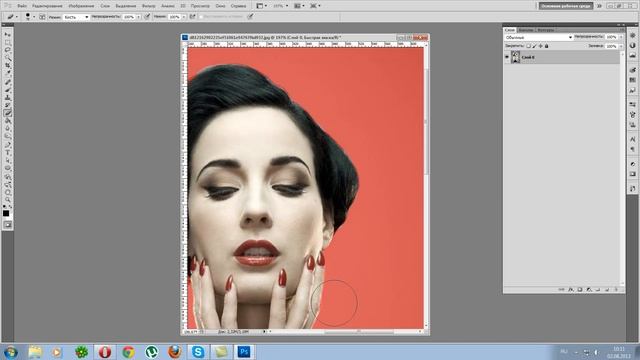Screen dimensions: 640x360
Task: Select the highlighted Eraser tool
Action: (x=8, y=113)
